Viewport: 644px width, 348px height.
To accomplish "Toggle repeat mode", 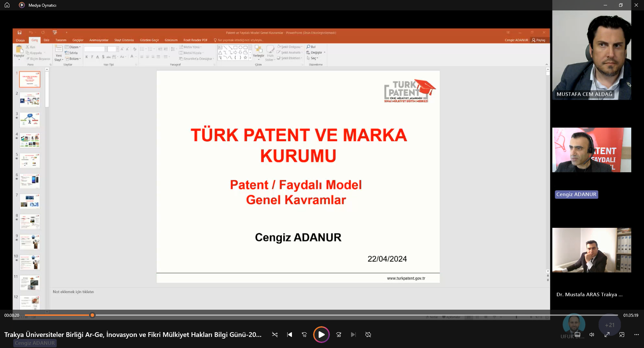I will click(368, 335).
